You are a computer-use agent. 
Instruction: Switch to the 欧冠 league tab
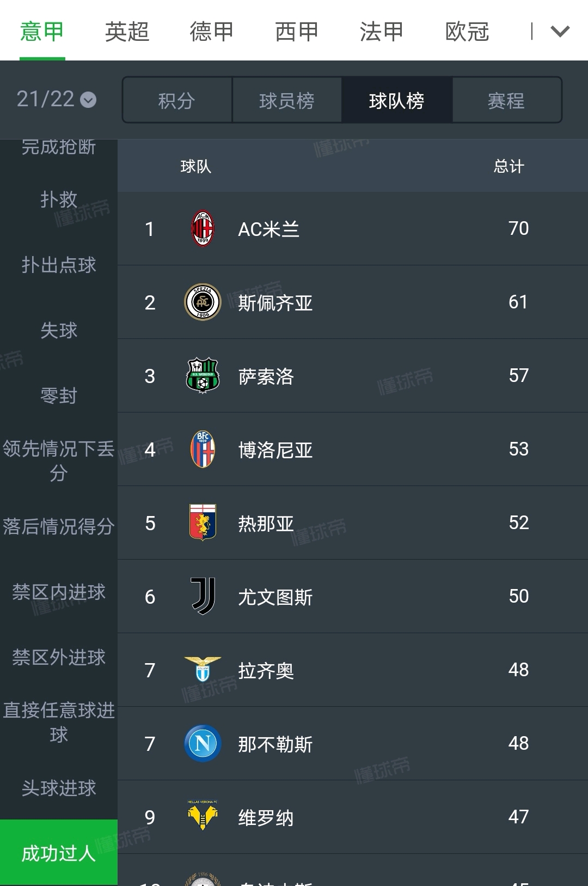pyautogui.click(x=467, y=31)
